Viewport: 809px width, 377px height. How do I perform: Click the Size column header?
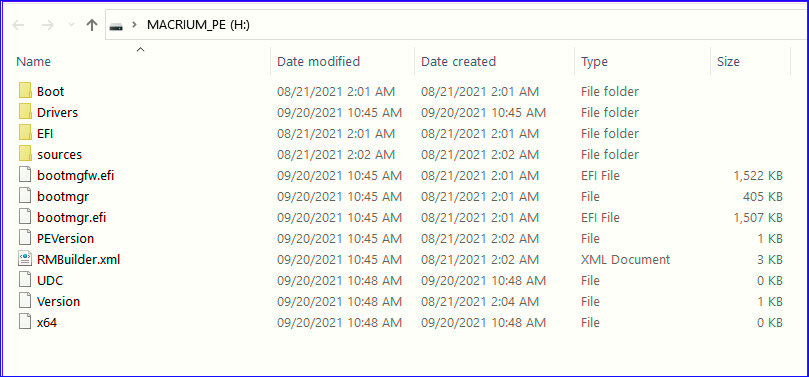728,61
